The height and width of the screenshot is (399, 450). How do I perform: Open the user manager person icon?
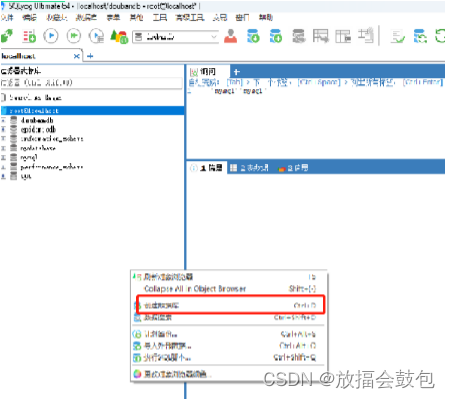click(231, 36)
